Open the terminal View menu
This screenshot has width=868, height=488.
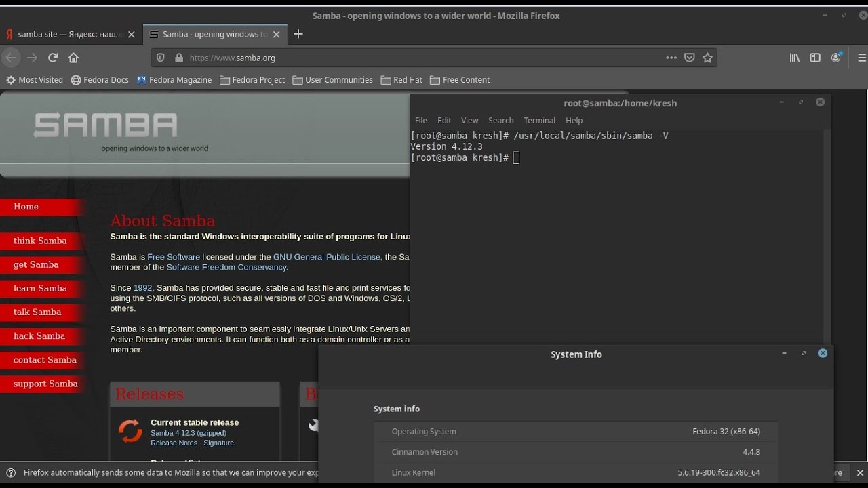coord(470,120)
